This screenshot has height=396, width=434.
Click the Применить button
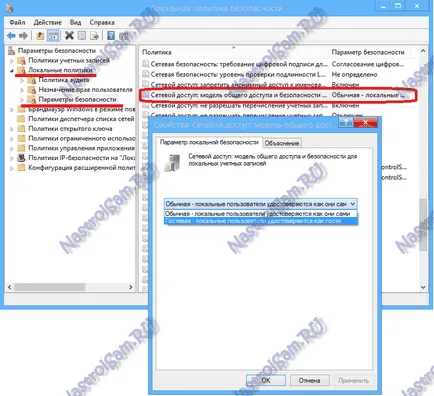click(353, 380)
